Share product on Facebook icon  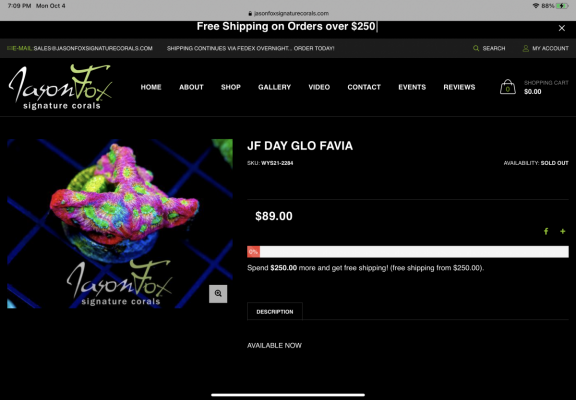click(546, 231)
